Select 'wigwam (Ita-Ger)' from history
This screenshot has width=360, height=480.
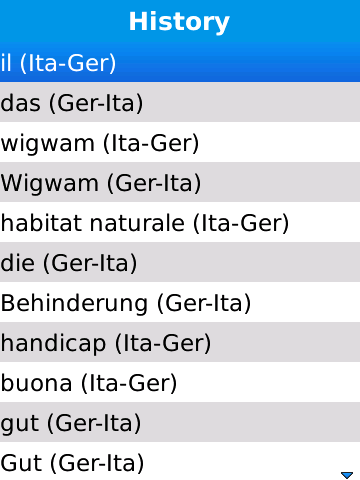click(180, 142)
